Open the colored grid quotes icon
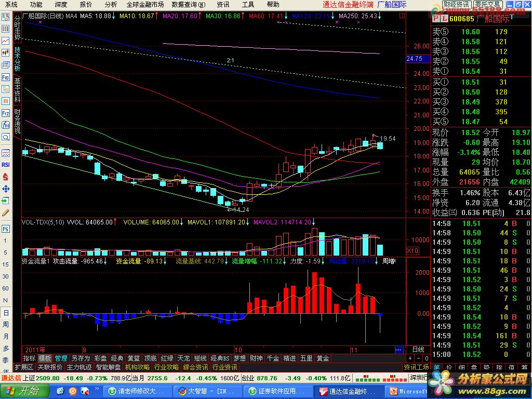 5,29
